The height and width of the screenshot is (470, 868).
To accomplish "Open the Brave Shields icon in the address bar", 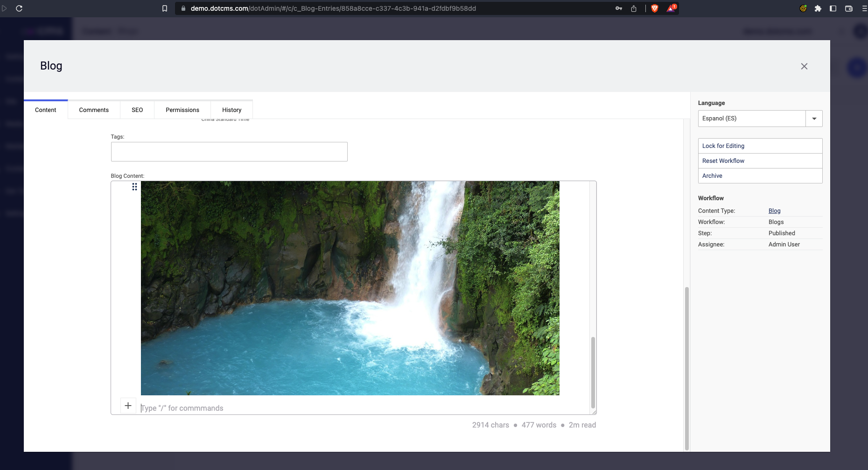I will pyautogui.click(x=654, y=8).
